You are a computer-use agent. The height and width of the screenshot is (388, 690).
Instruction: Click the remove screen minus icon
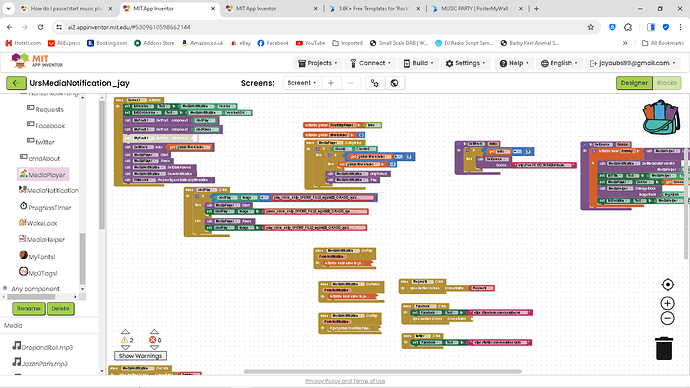350,83
